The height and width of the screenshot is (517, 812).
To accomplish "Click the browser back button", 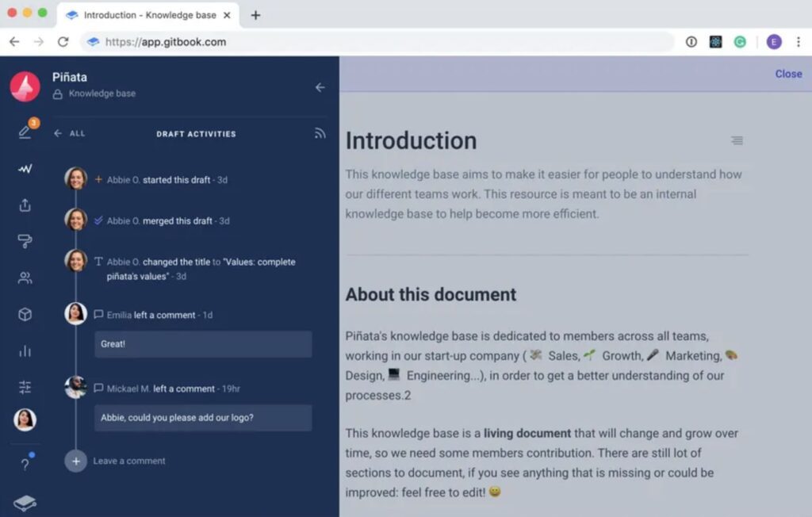I will [x=14, y=42].
